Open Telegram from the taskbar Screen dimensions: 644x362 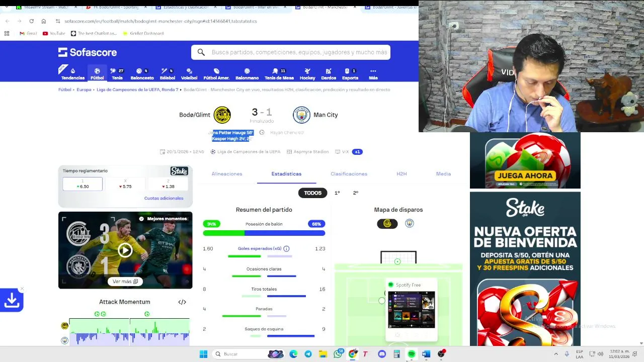pyautogui.click(x=308, y=354)
